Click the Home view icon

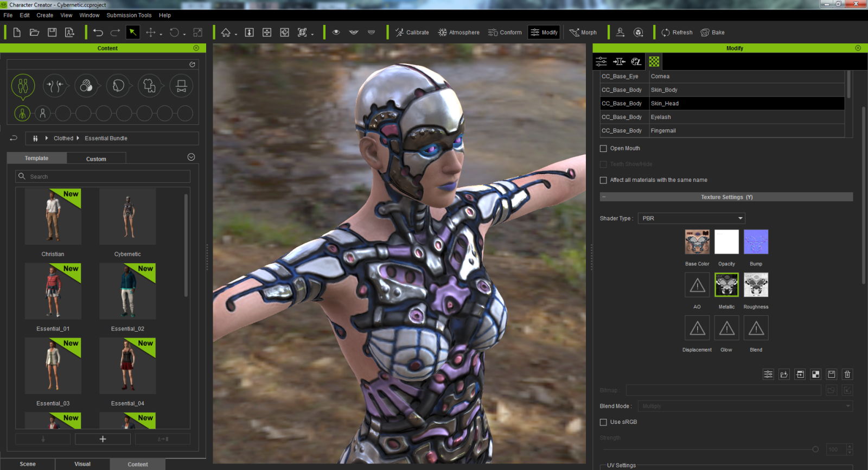click(x=226, y=33)
